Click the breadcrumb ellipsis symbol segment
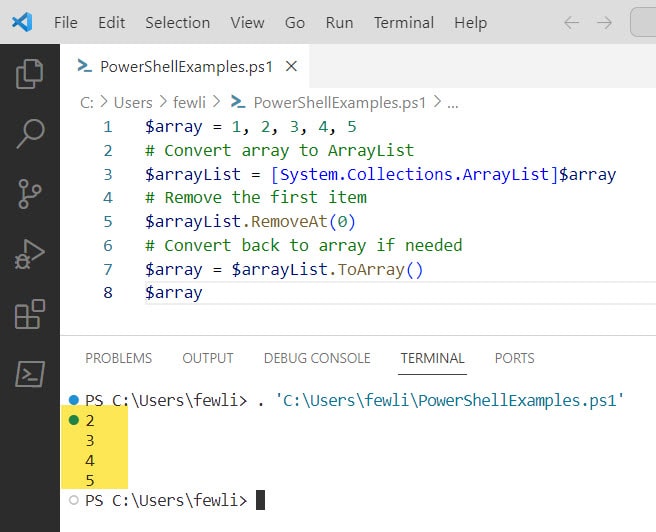 point(453,104)
